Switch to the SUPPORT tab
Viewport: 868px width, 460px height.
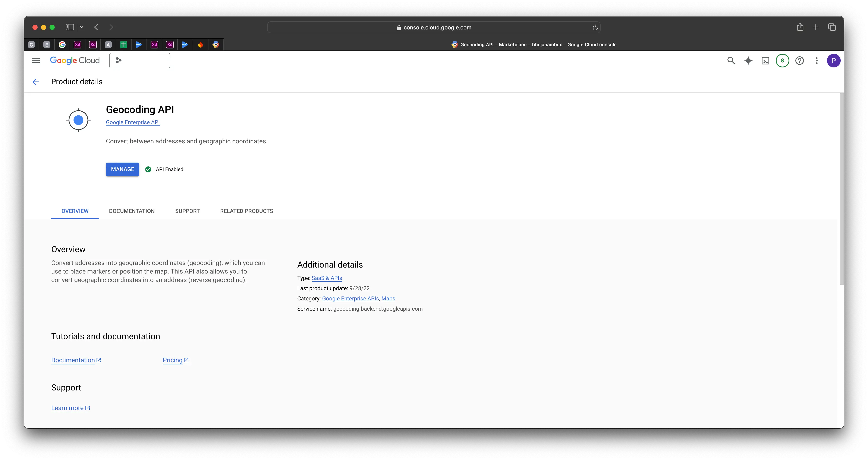tap(187, 211)
